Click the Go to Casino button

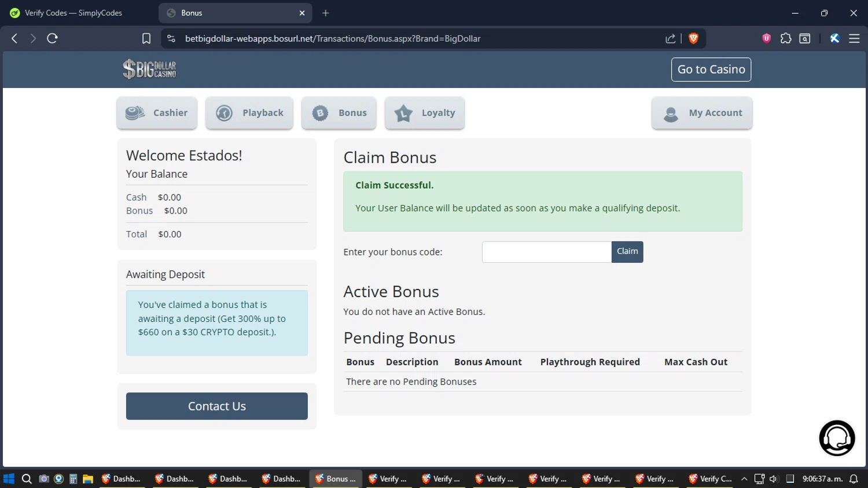pos(711,69)
